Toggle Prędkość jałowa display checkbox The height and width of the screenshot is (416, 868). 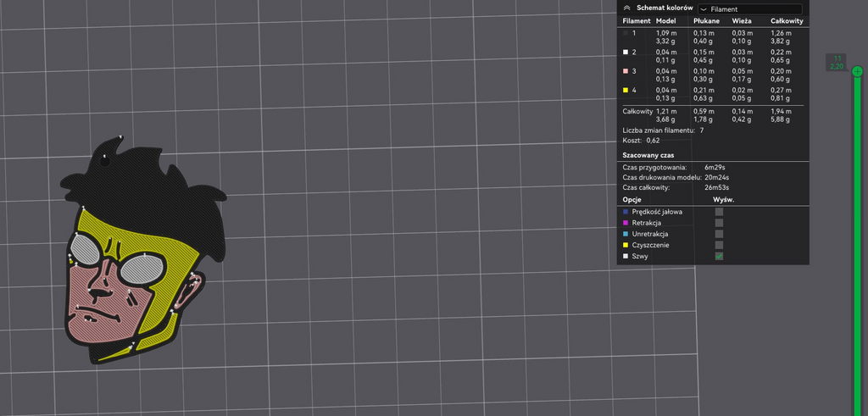coord(719,211)
